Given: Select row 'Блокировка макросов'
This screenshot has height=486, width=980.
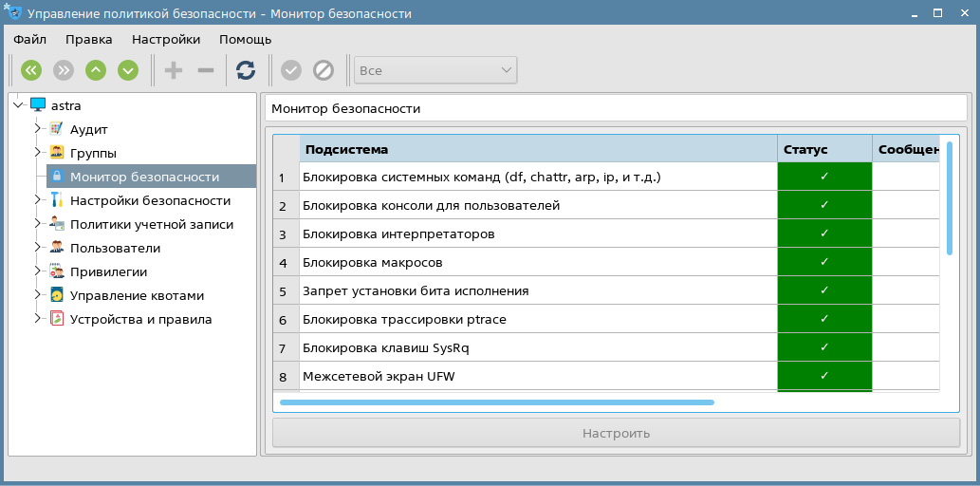Looking at the screenshot, I should (538, 262).
